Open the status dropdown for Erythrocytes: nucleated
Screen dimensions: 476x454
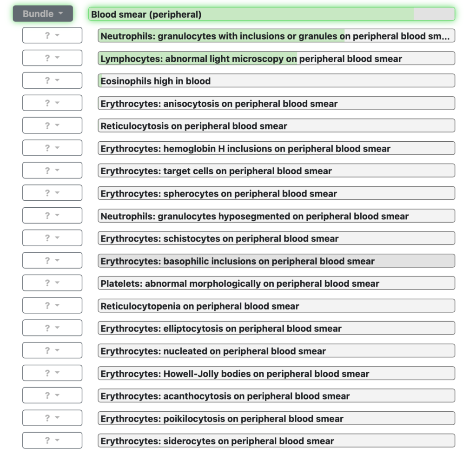point(52,350)
